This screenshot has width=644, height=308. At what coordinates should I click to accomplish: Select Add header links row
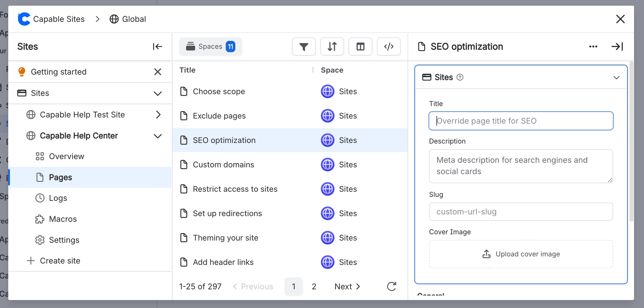tap(290, 262)
